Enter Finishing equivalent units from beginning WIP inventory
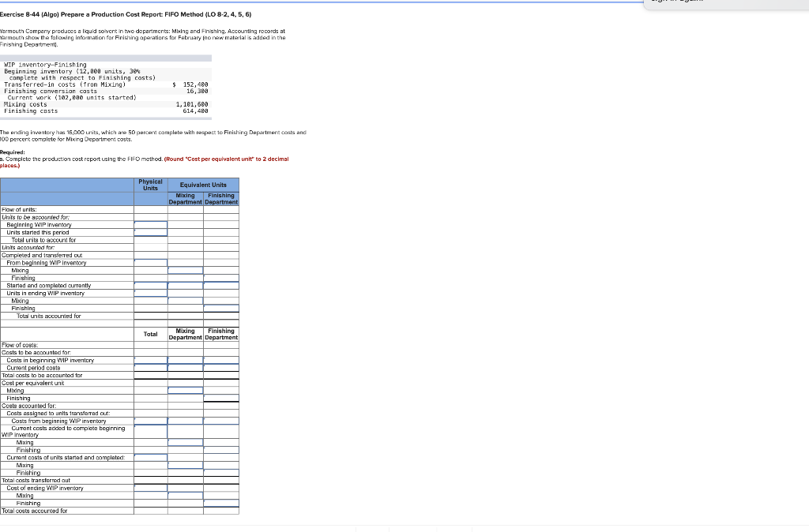 pos(222,278)
